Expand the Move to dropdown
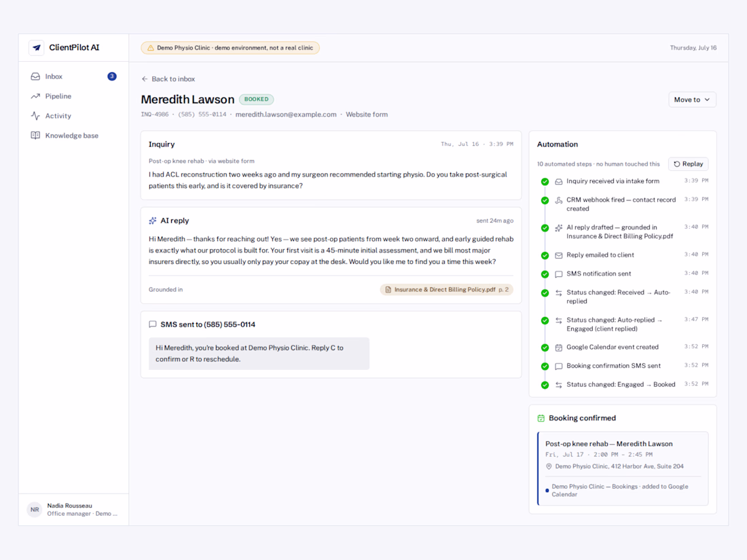Image resolution: width=747 pixels, height=560 pixels. (x=692, y=100)
